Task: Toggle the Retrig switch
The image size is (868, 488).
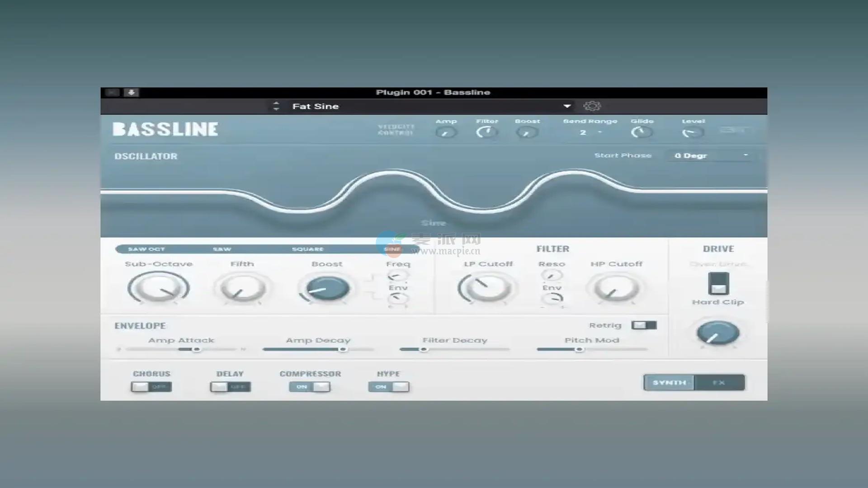Action: tap(644, 325)
